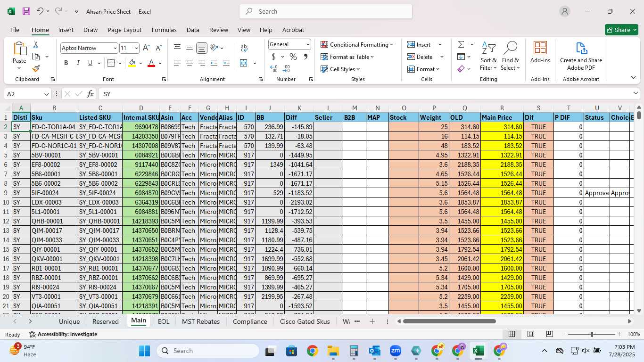Click the Orientation angled text icon
This screenshot has height=362, width=644.
[215, 48]
